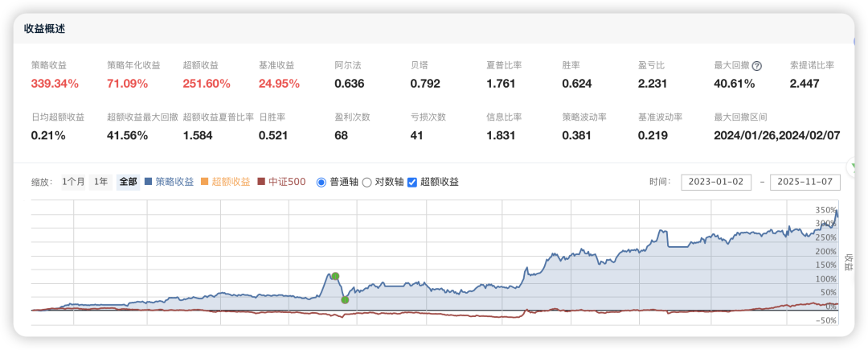Click the 最大回撤 value 40.61%
Viewport: 868px width, 350px height.
[x=735, y=84]
